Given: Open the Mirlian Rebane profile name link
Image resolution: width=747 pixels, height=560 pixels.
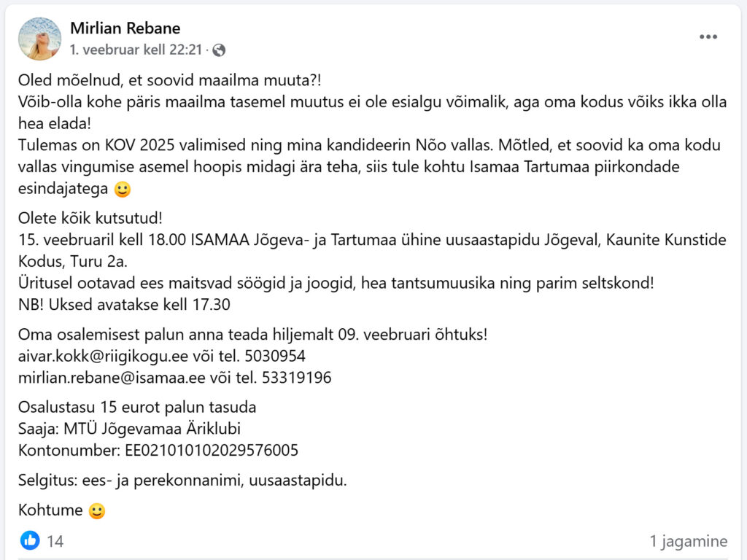Looking at the screenshot, I should [x=125, y=28].
